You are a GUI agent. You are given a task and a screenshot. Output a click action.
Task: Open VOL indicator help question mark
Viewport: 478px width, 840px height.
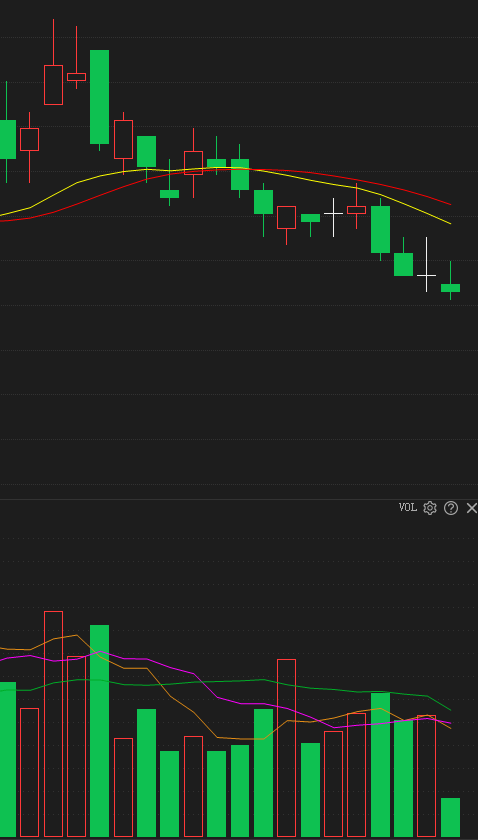coord(451,508)
